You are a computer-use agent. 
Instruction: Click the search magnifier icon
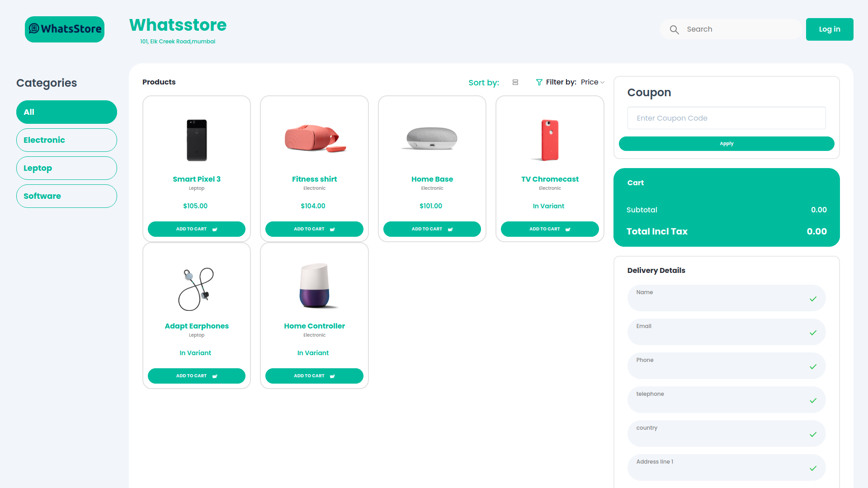[x=674, y=29]
